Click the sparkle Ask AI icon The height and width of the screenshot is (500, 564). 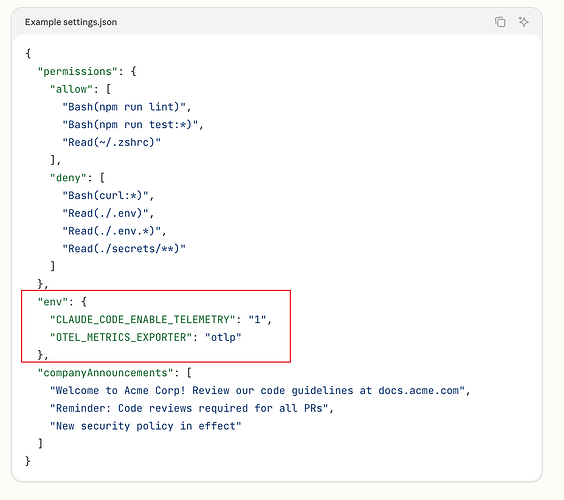coord(523,22)
